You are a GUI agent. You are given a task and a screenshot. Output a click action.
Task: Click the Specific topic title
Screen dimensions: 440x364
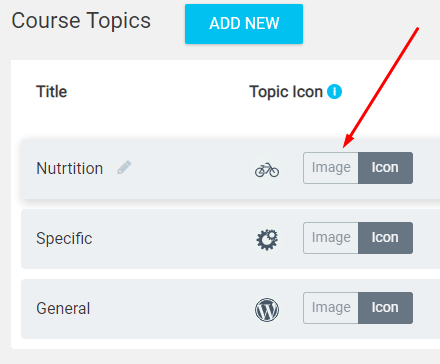point(64,239)
